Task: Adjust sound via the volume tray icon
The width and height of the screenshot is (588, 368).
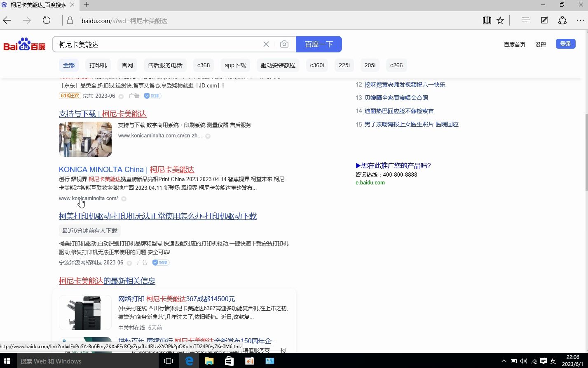Action: click(524, 361)
